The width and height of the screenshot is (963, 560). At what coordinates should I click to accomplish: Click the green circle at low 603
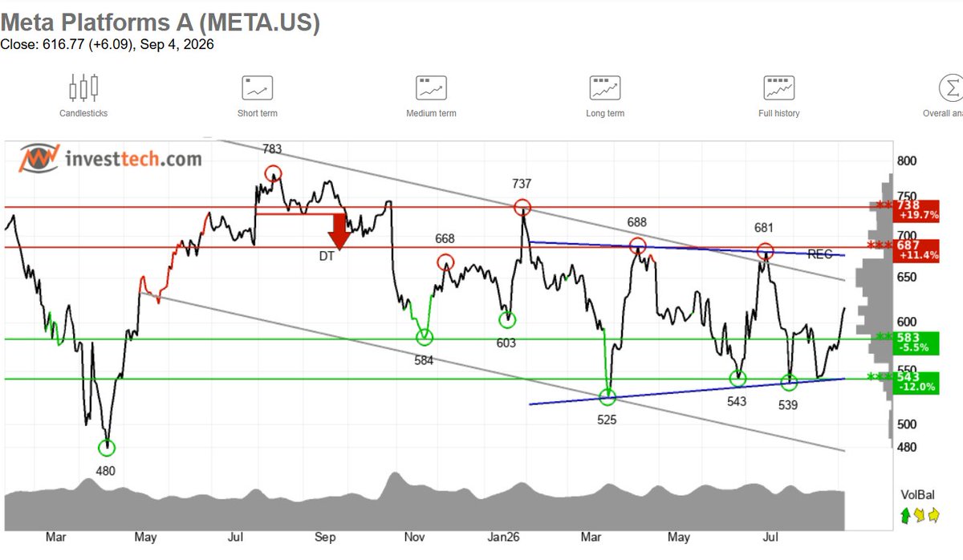point(507,320)
